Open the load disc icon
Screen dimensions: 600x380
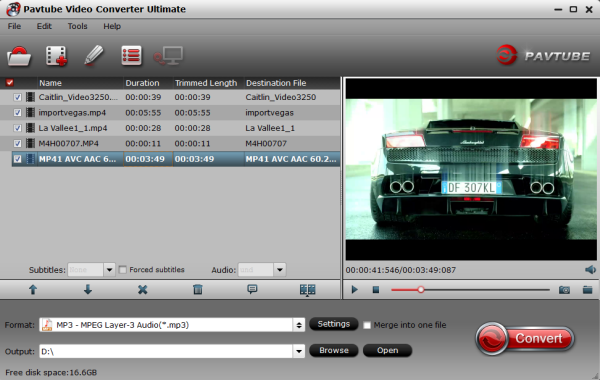19,56
